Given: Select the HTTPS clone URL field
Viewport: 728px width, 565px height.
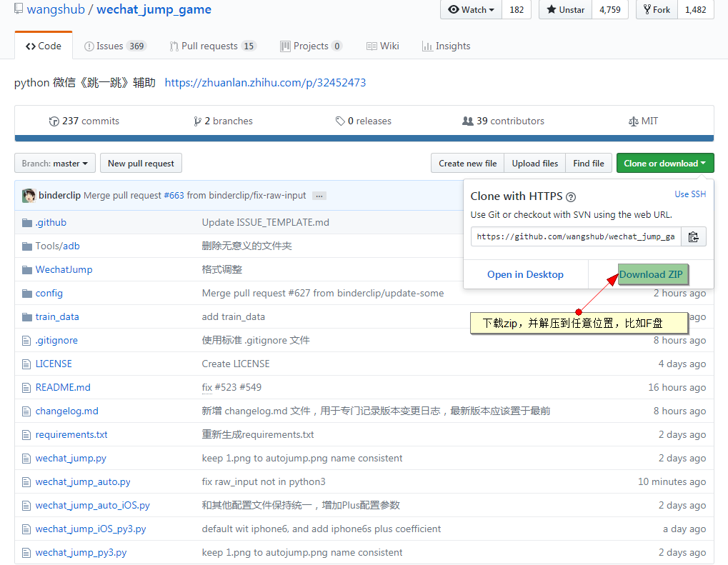Looking at the screenshot, I should point(576,236).
